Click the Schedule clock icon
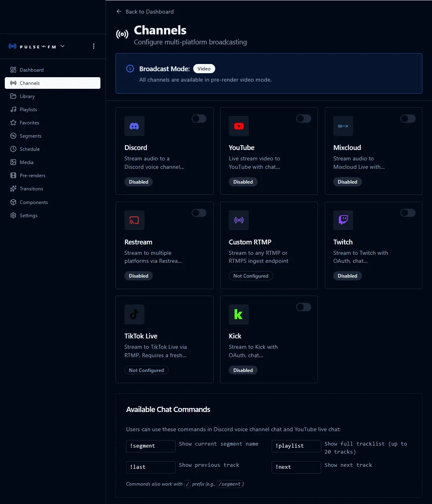The height and width of the screenshot is (504, 432). (x=13, y=149)
